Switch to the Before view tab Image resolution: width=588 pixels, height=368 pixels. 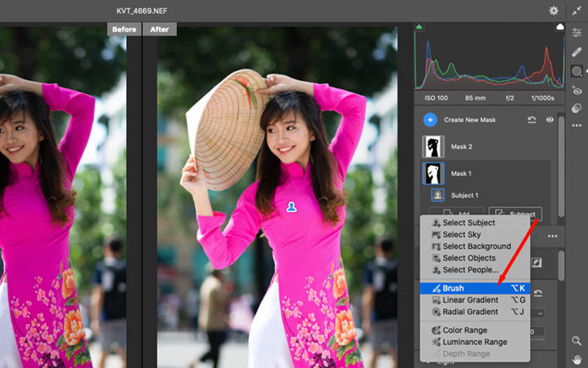point(124,29)
